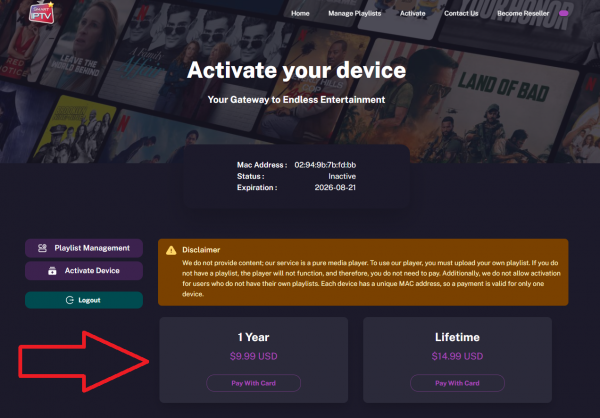Select the 1 Year plan title
The width and height of the screenshot is (600, 418).
[253, 337]
